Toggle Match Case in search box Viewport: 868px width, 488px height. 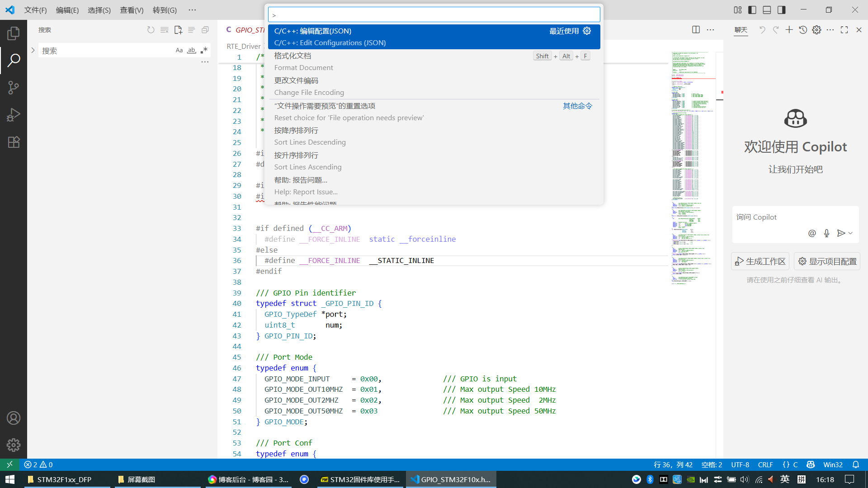[179, 51]
